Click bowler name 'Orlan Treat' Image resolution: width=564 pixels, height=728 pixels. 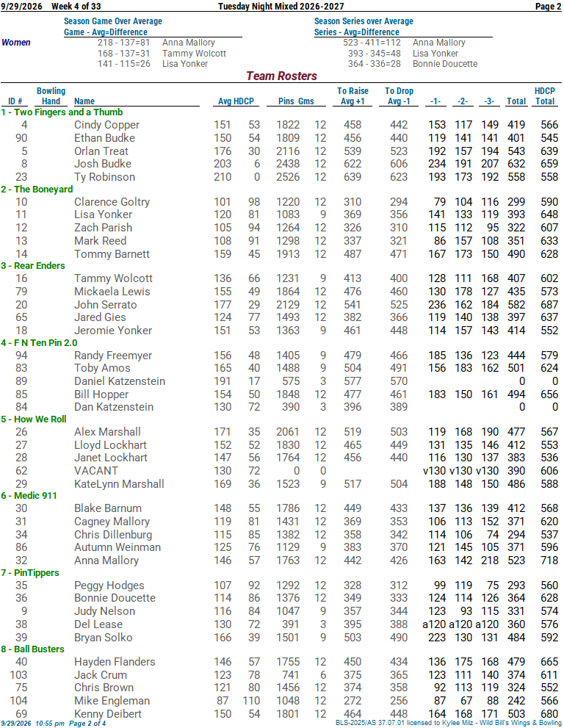(101, 151)
